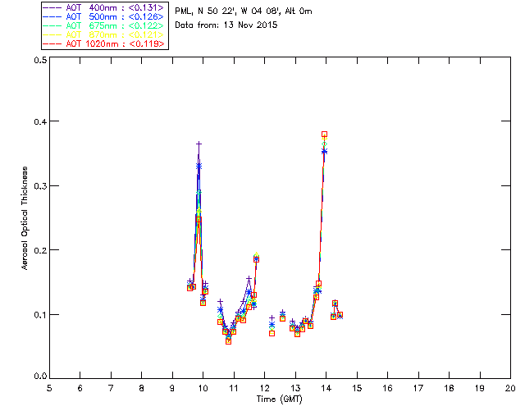This screenshot has height=420, width=525.
Task: Click the 'Aerosol Optical Thickness' axis title
Action: tap(25, 217)
